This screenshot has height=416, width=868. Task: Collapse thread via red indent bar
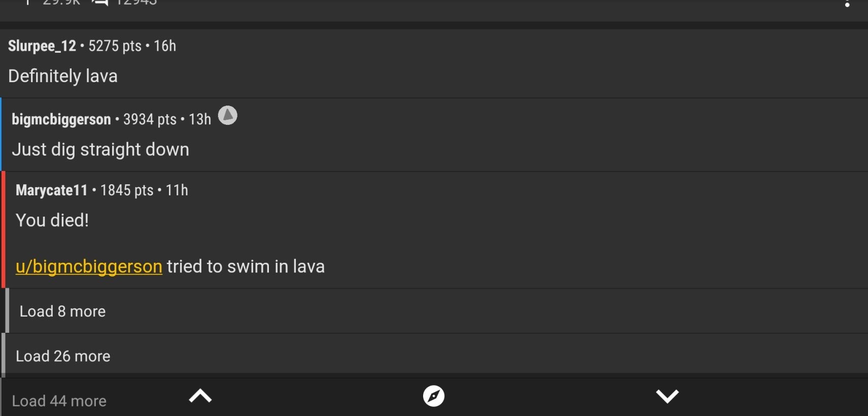point(4,230)
